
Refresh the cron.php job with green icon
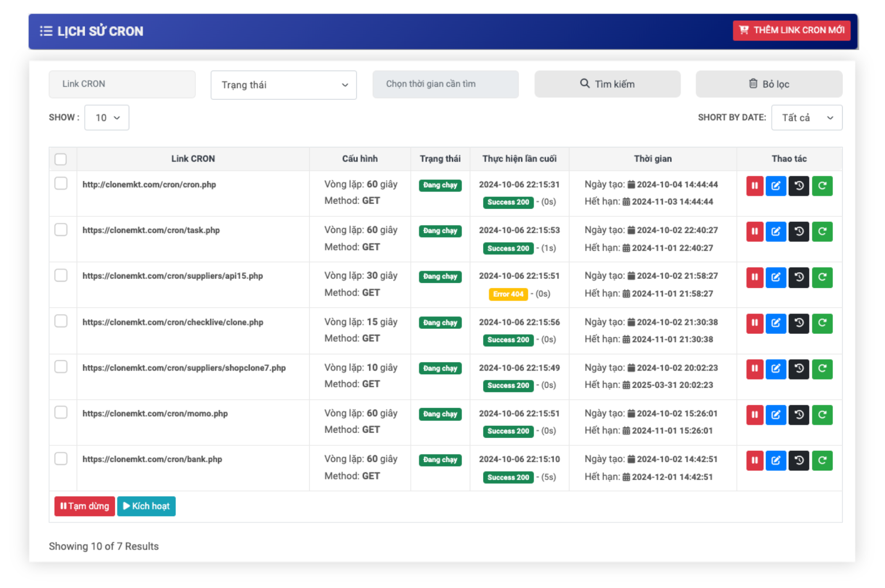coord(822,186)
